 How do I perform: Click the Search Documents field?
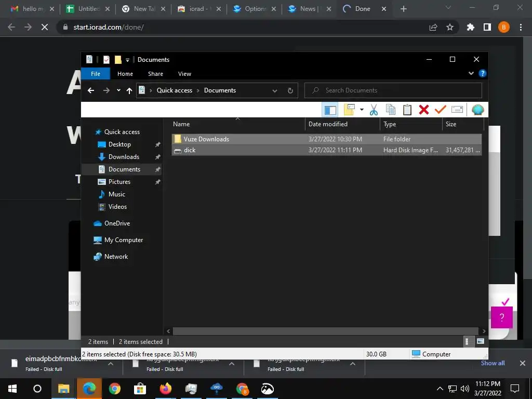[393, 90]
